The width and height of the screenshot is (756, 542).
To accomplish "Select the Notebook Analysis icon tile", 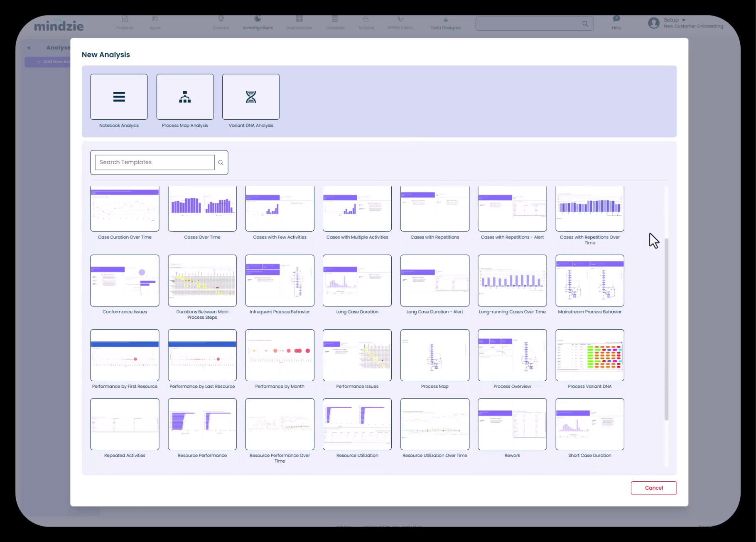I will [119, 97].
